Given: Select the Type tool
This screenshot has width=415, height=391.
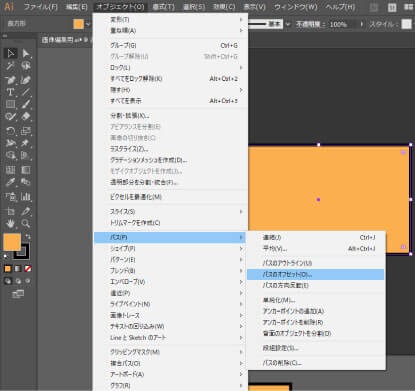Looking at the screenshot, I should (11, 92).
